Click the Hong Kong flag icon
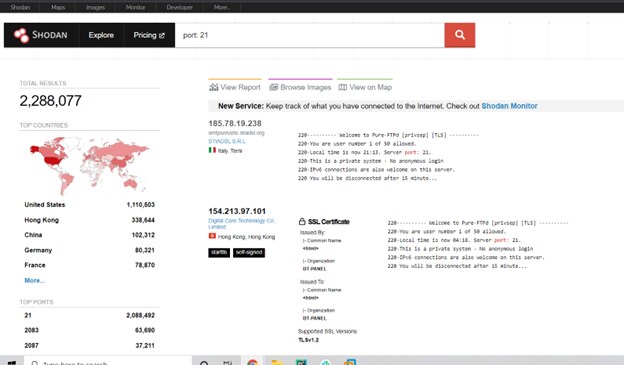 coord(212,236)
